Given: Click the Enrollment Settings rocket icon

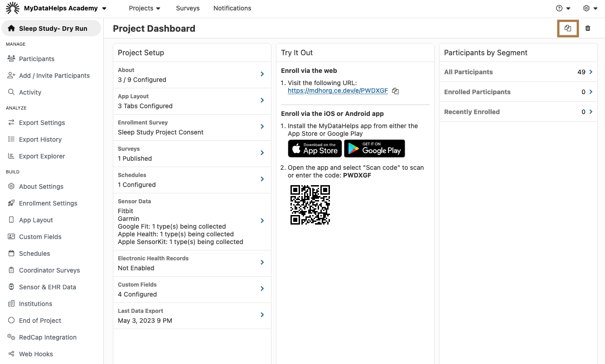Looking at the screenshot, I should [x=11, y=203].
